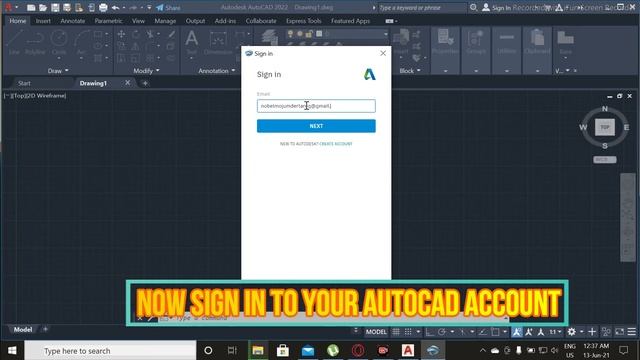The width and height of the screenshot is (640, 360).
Task: Select the Dimension tool
Action: [218, 43]
